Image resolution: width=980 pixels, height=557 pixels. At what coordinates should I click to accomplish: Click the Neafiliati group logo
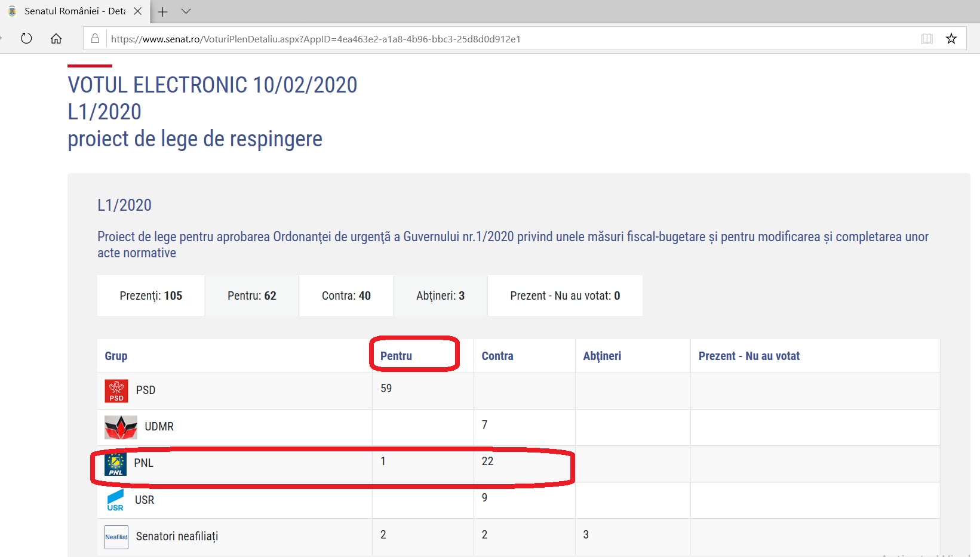pos(116,537)
